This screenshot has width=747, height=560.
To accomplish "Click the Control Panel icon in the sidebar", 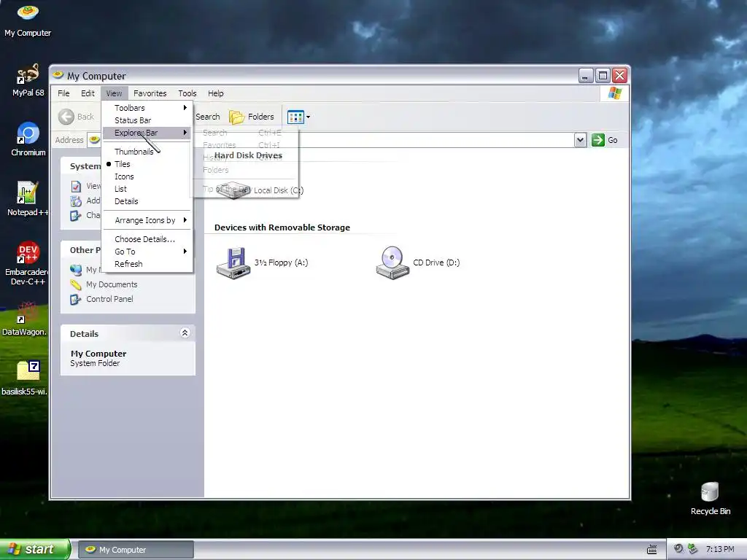I will [76, 299].
